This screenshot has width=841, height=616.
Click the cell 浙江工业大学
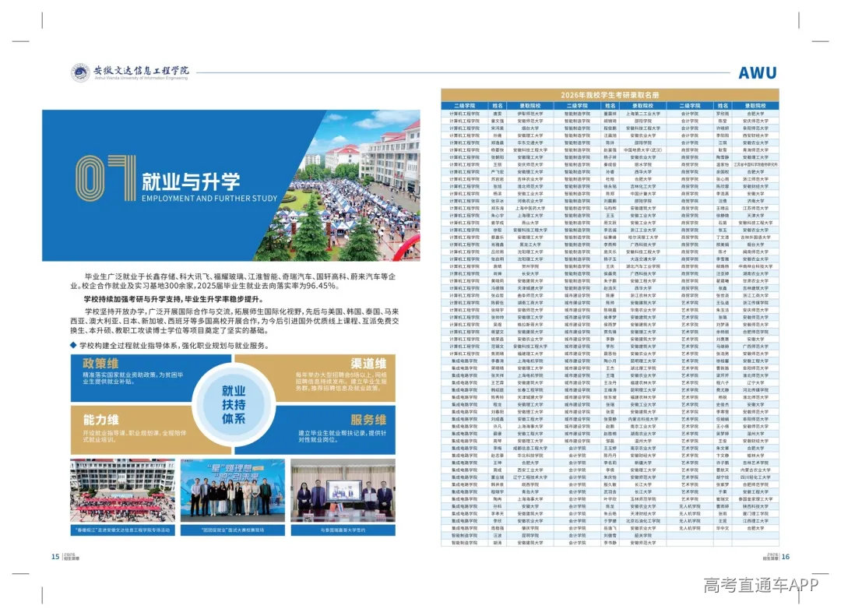(642, 230)
